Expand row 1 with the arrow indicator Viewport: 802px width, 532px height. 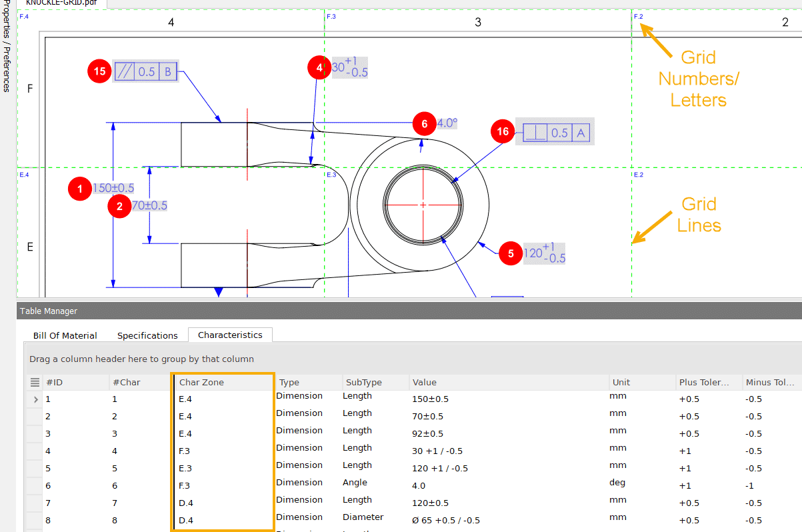35,399
